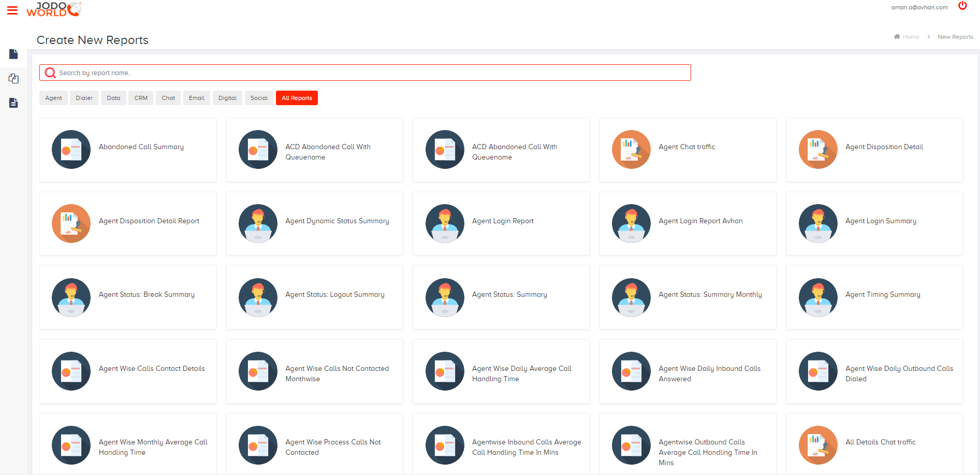This screenshot has height=475, width=980.
Task: Click the search magnifier icon
Action: (x=50, y=73)
